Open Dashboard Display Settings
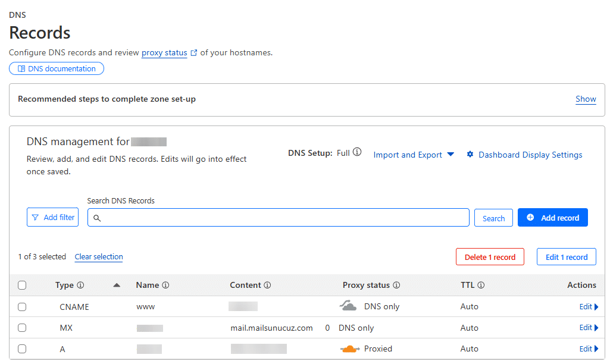The height and width of the screenshot is (364, 610). tap(524, 155)
